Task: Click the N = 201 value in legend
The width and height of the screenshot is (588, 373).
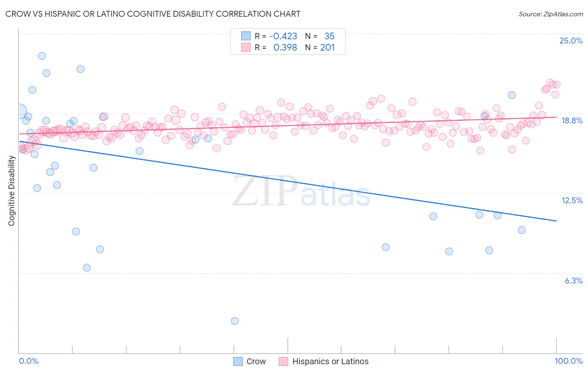Action: tap(320, 47)
